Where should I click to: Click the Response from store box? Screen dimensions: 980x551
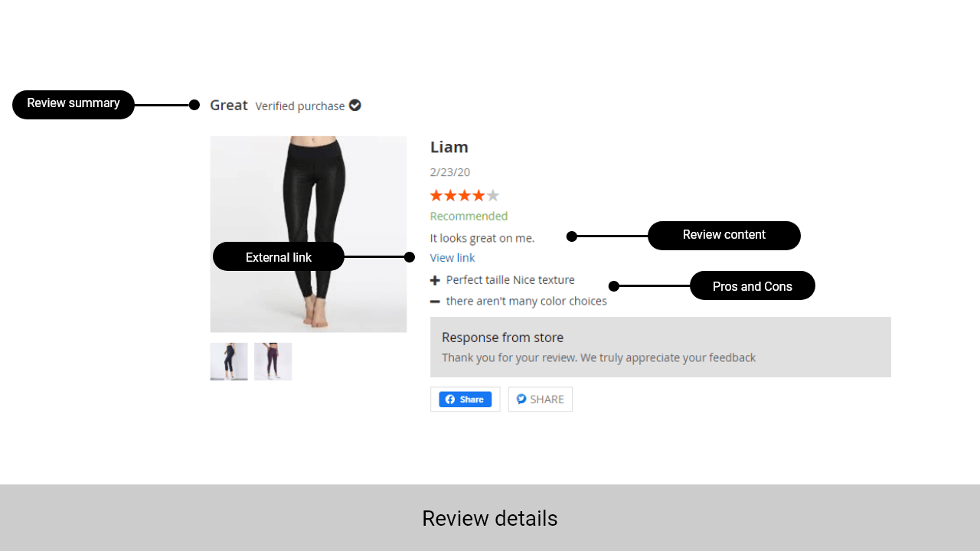coord(661,347)
